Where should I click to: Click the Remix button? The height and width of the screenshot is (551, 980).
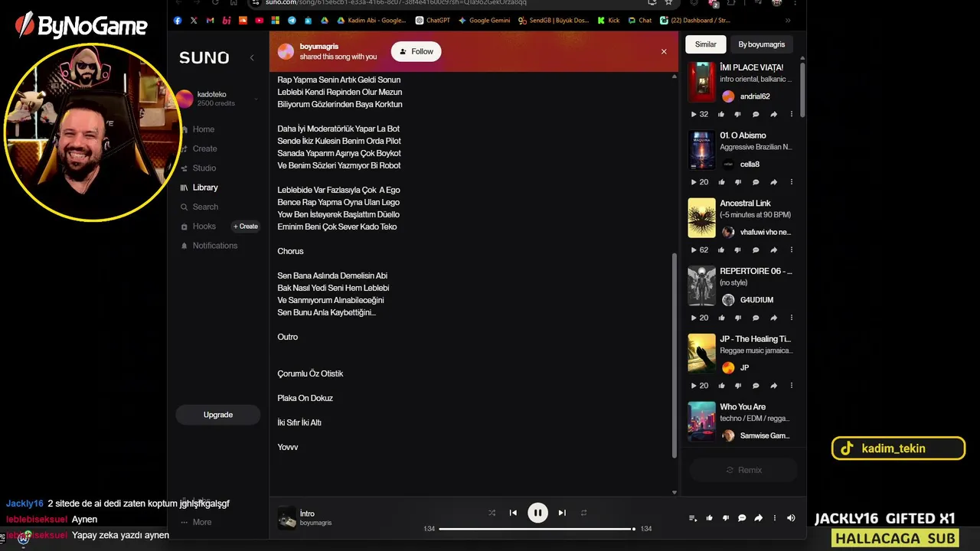tap(744, 470)
